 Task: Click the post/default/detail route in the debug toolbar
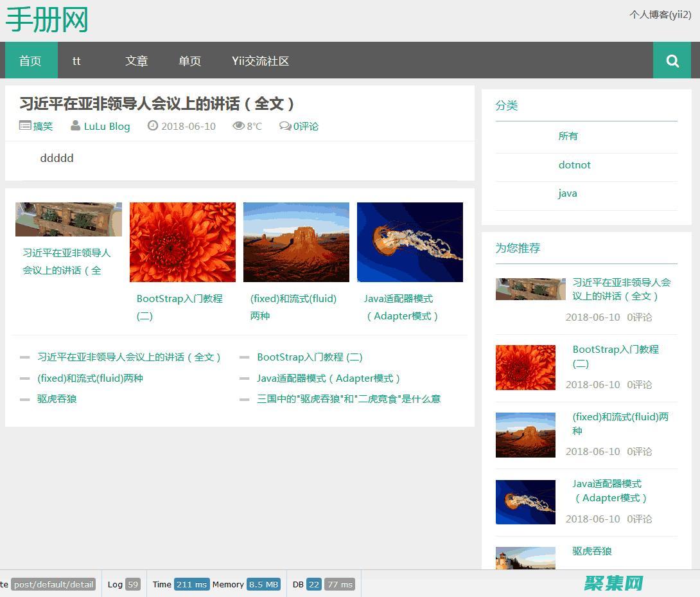pos(53,584)
